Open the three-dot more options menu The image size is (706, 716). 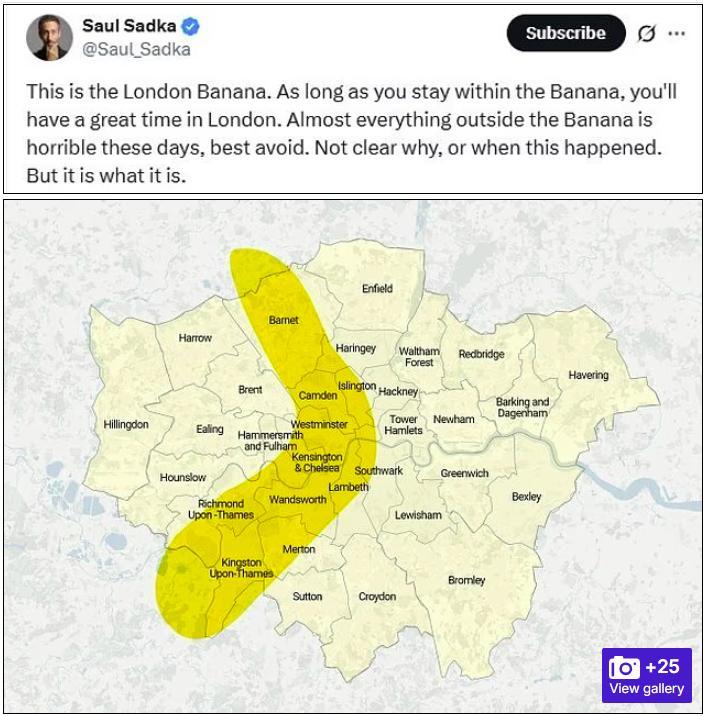(x=677, y=33)
